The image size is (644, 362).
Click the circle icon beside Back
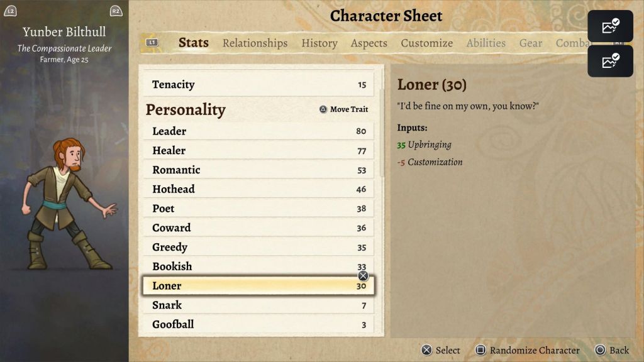click(x=600, y=350)
